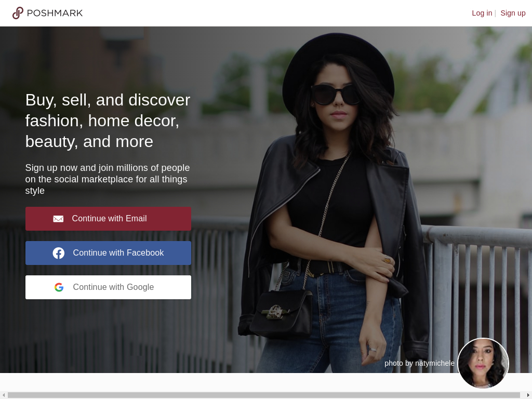532x399 pixels.
Task: Click the envelope icon on Email button
Action: (58, 219)
